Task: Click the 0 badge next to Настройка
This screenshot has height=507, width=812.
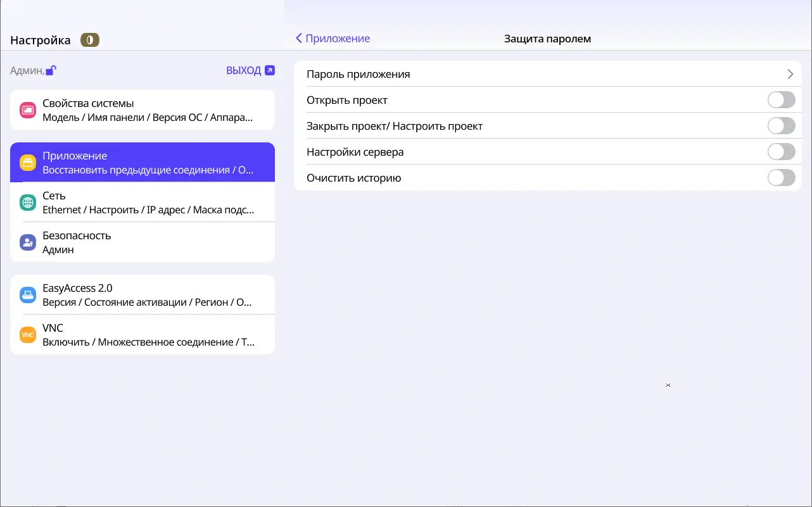Action: pyautogui.click(x=90, y=41)
